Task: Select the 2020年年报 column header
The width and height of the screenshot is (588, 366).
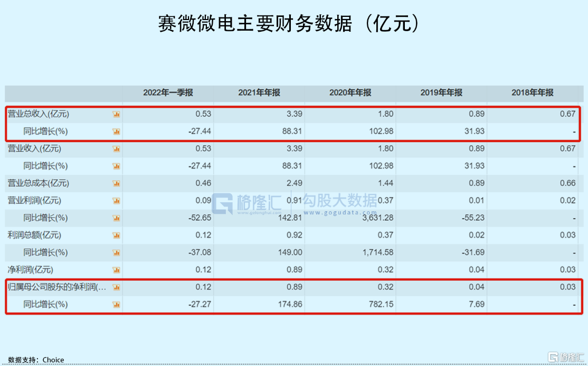Action: click(x=350, y=93)
